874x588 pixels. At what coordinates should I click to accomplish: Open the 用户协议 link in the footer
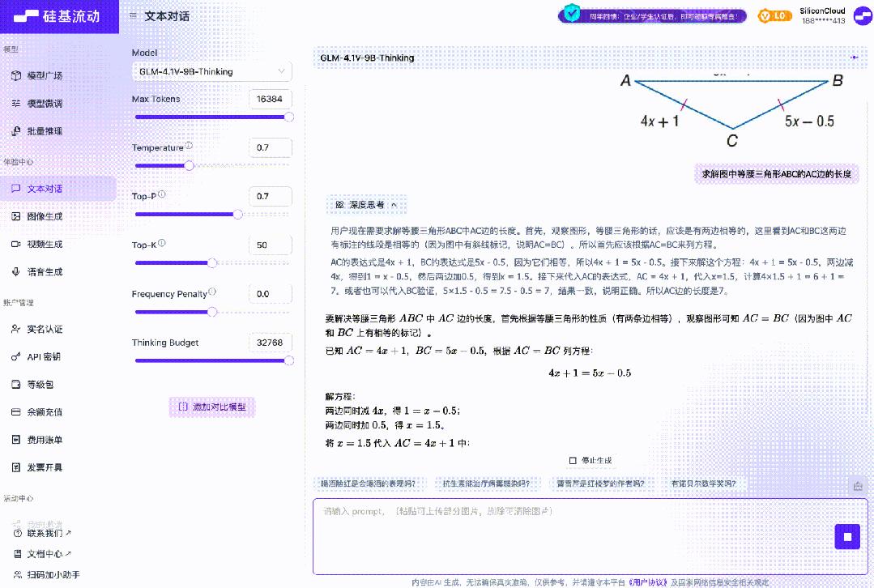point(648,582)
